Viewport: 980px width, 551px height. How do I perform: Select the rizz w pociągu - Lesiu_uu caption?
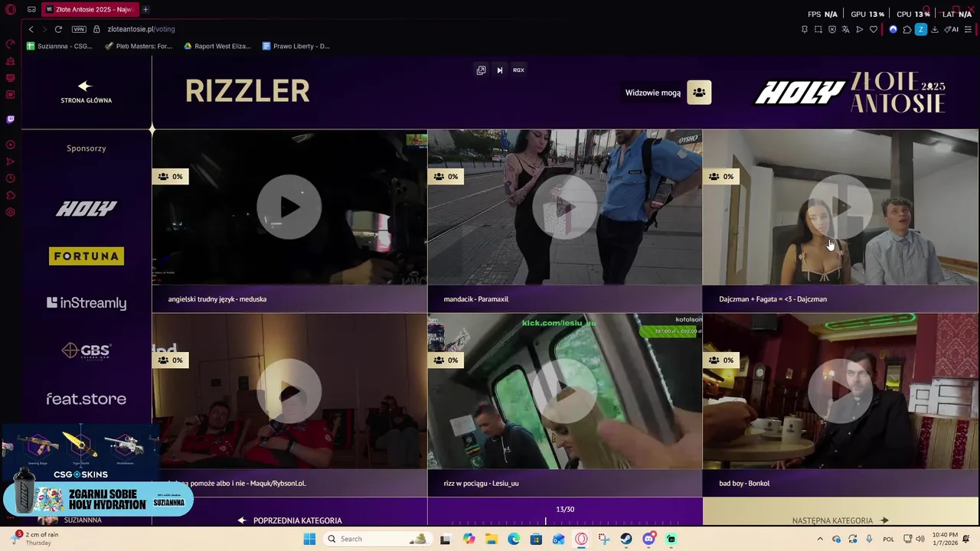pos(481,483)
